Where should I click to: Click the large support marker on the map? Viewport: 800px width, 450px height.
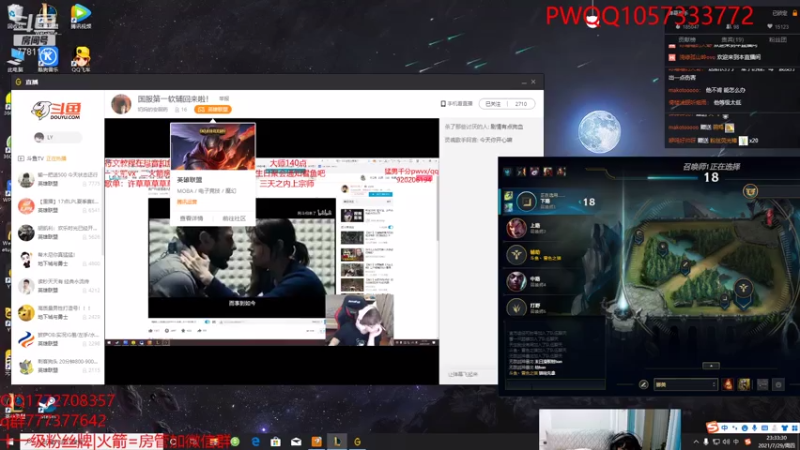click(x=743, y=289)
